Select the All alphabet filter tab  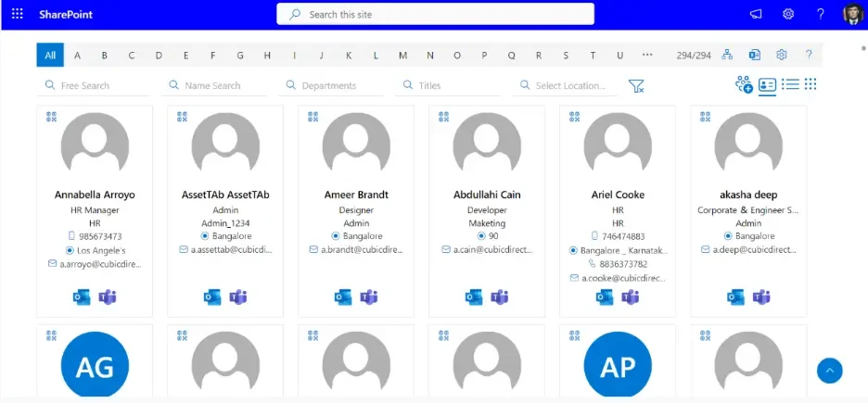point(50,55)
